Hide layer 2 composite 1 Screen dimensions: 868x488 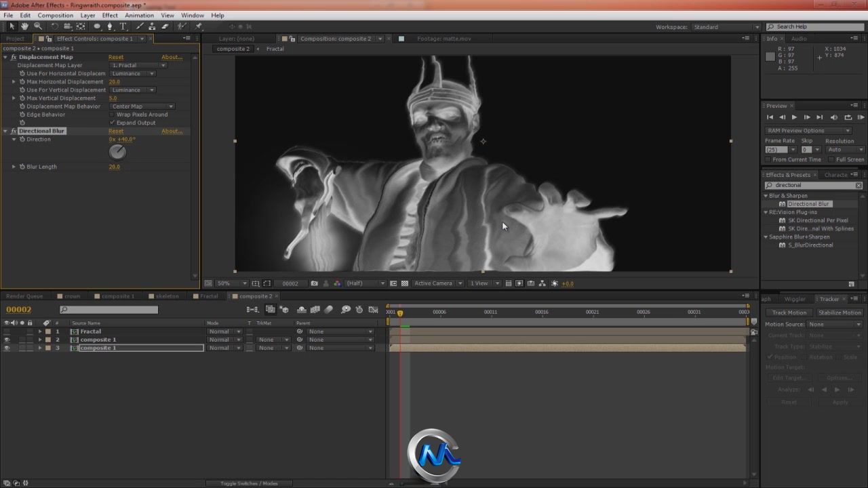click(x=7, y=340)
